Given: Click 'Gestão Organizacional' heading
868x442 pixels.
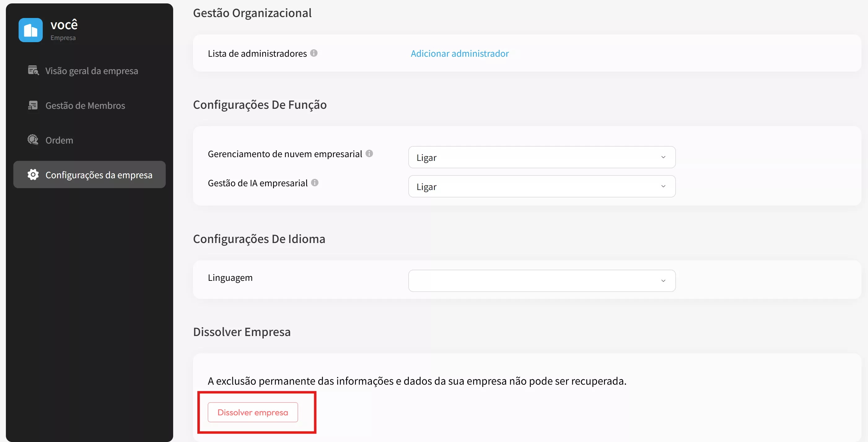Looking at the screenshot, I should pos(252,13).
